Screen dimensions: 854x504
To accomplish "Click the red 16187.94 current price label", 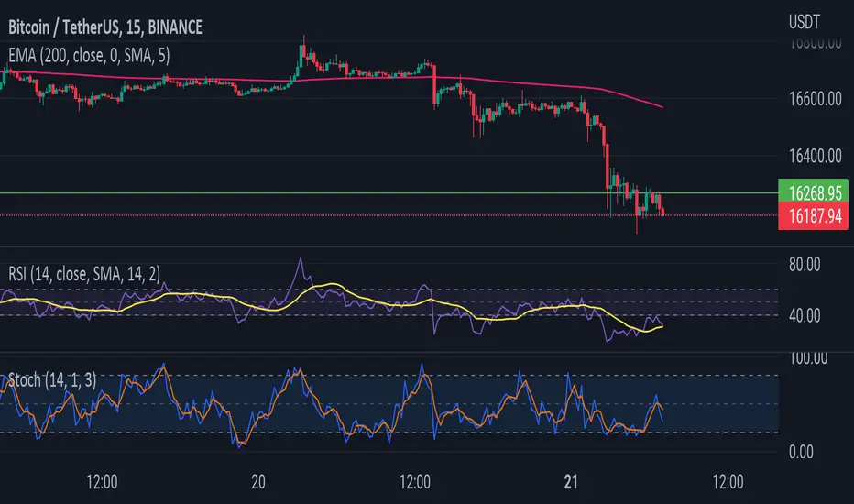I will [x=813, y=215].
